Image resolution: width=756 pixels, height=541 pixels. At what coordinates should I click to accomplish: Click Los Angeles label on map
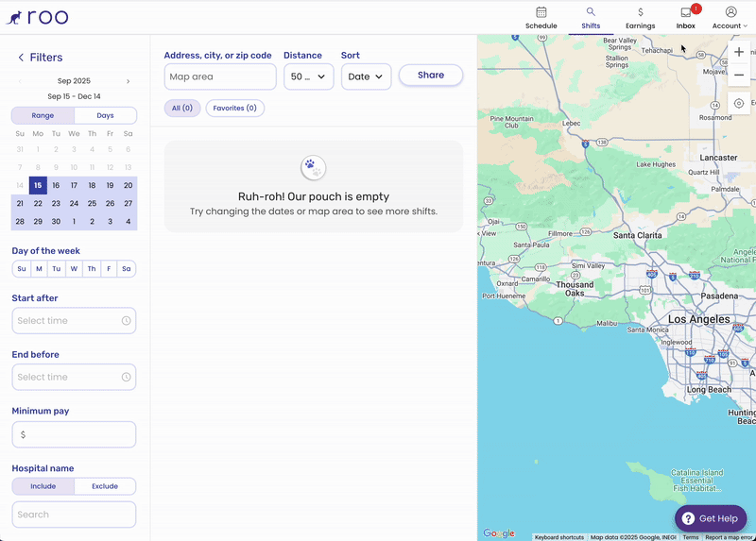point(698,319)
